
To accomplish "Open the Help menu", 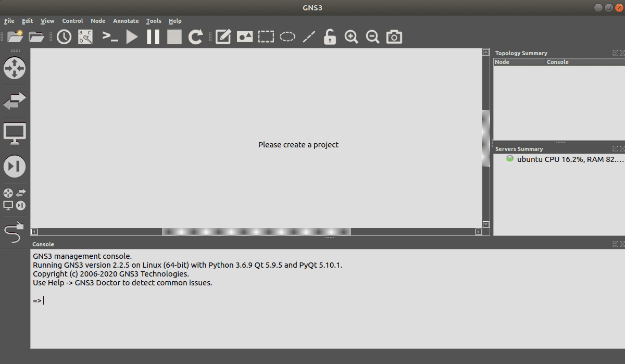I will click(x=175, y=21).
